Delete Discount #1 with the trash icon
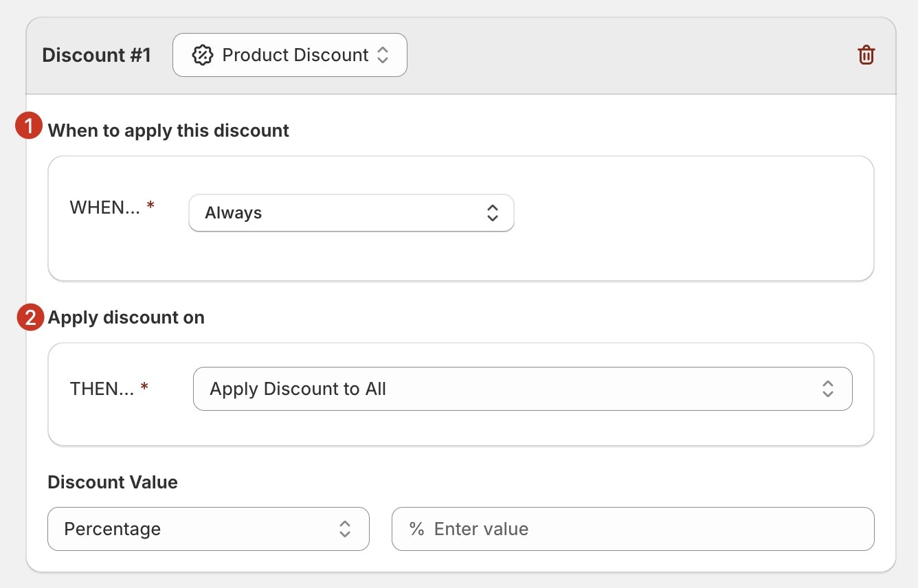Image resolution: width=918 pixels, height=588 pixels. click(x=866, y=55)
